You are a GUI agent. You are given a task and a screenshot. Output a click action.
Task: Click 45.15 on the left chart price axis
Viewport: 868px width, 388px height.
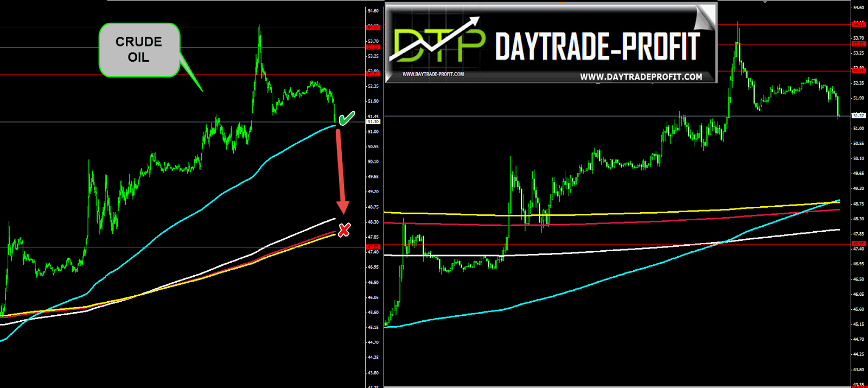click(373, 328)
